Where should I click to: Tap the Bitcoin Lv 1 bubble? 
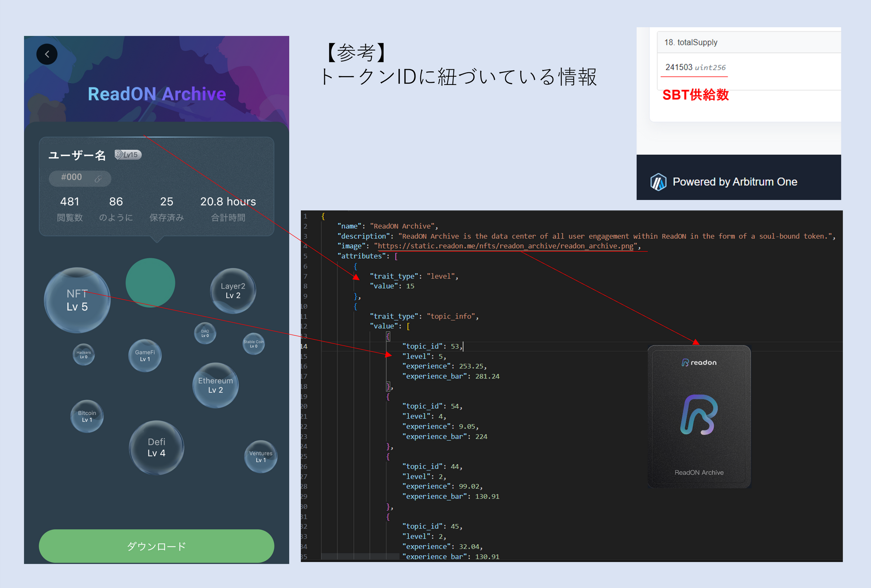(87, 416)
